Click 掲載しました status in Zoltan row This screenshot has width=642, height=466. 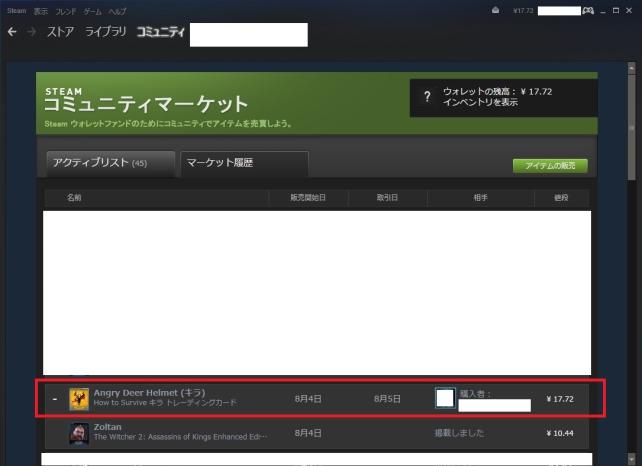pos(459,433)
